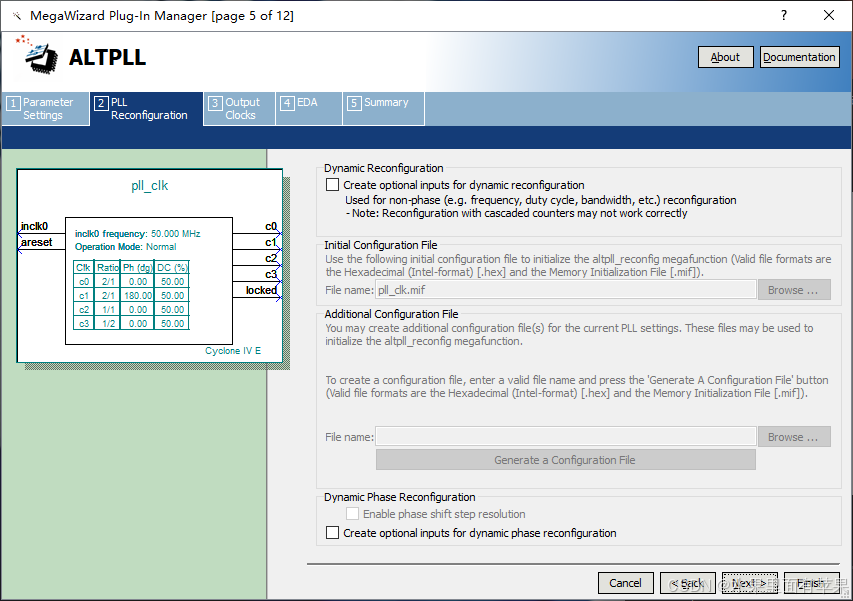Click the c3 output port label
This screenshot has width=853, height=601.
click(x=271, y=274)
